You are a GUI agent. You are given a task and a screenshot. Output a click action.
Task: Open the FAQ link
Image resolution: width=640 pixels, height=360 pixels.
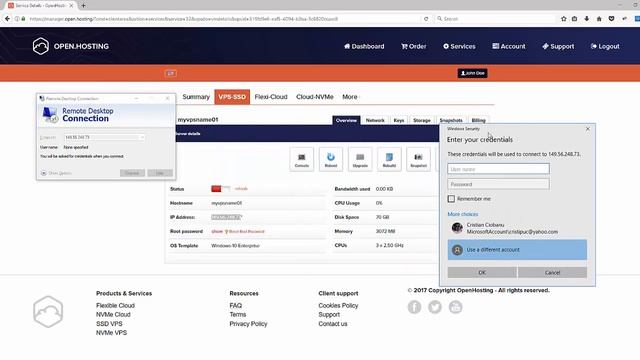coord(236,305)
